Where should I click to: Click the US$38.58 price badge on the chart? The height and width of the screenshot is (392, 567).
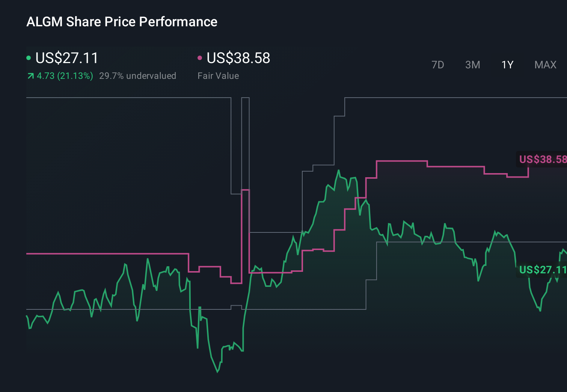click(542, 159)
